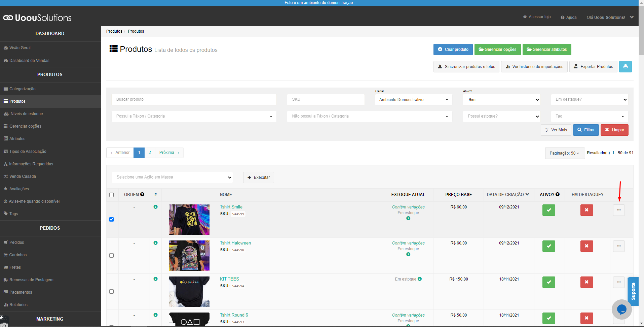Open the chat bubble support widget
The image size is (644, 327).
tap(621, 309)
